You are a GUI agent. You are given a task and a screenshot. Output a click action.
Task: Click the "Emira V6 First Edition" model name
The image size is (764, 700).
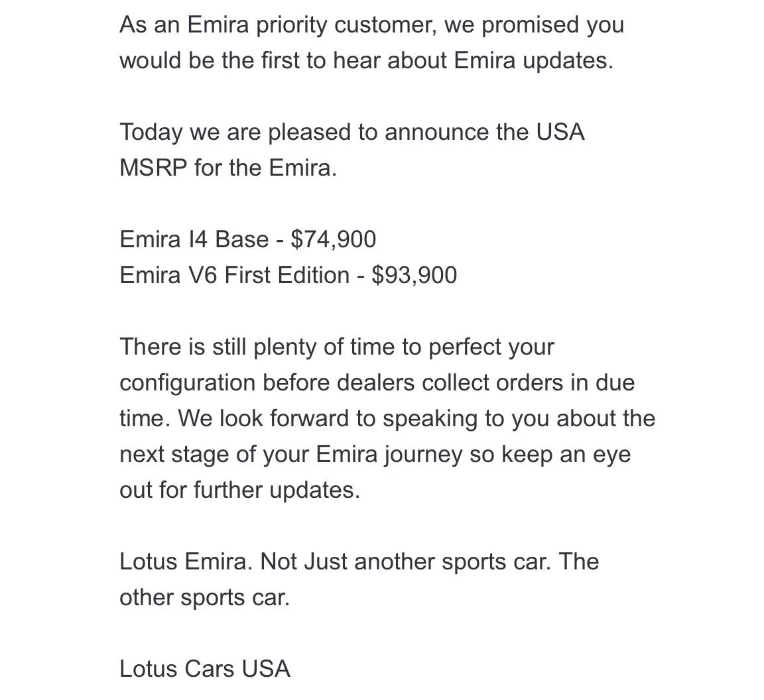point(234,275)
